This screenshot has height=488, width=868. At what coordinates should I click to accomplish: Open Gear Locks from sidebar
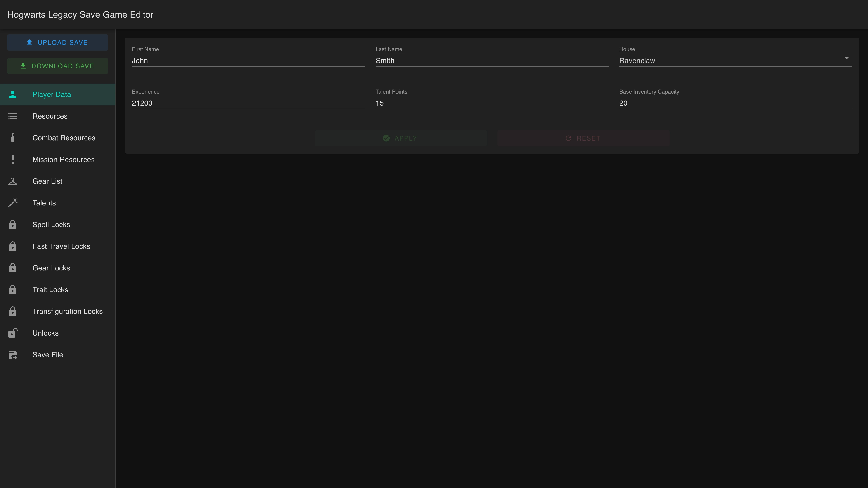(51, 268)
